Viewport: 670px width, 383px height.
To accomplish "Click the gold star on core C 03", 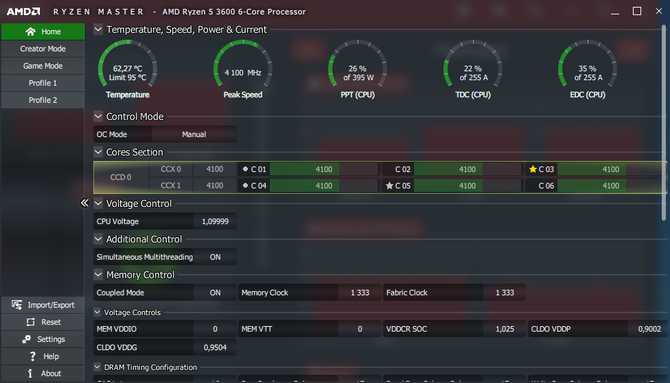I will point(532,169).
